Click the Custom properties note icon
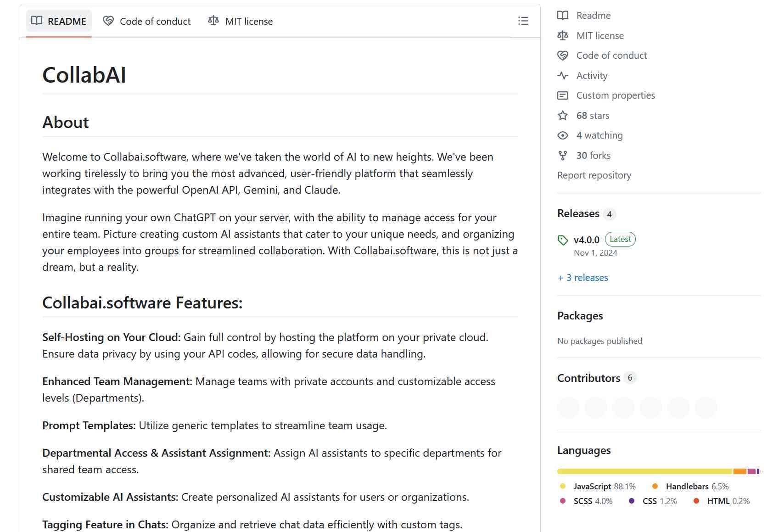The image size is (773, 532). click(563, 95)
